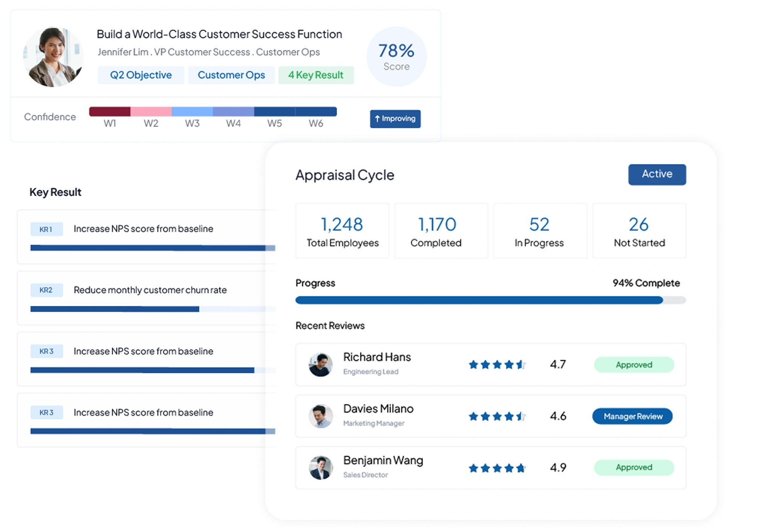
Task: Click the KR1 badge
Action: coord(46,229)
